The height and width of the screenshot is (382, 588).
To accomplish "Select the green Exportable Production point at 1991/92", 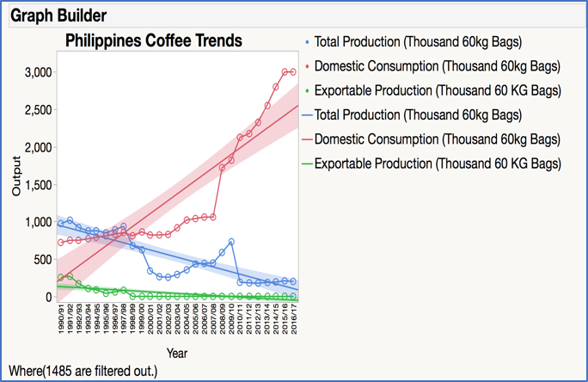I will point(70,276).
